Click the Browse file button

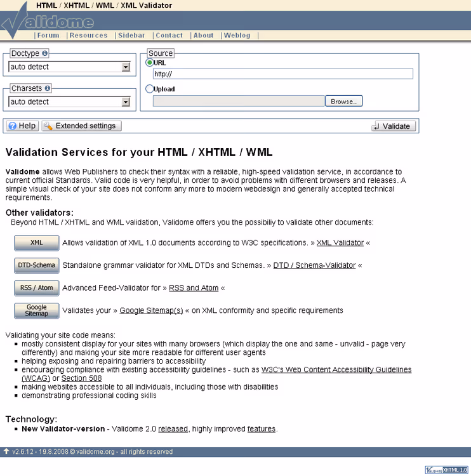click(344, 101)
